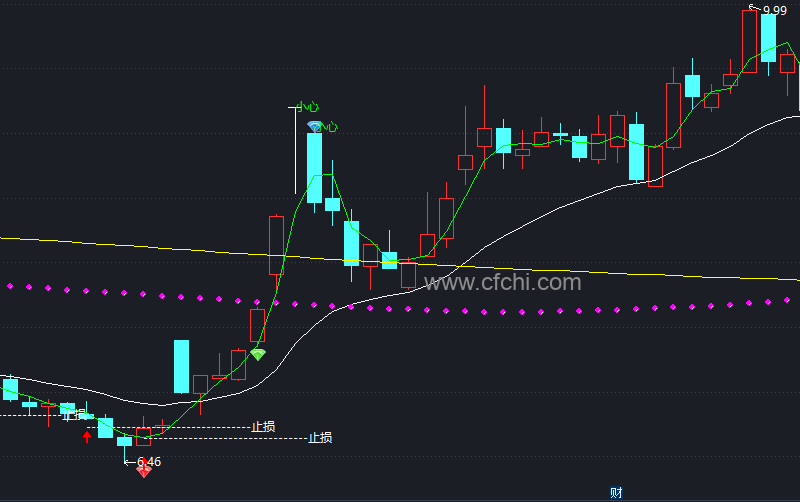Click the 止损 label closest to the red arrow

[x=74, y=415]
